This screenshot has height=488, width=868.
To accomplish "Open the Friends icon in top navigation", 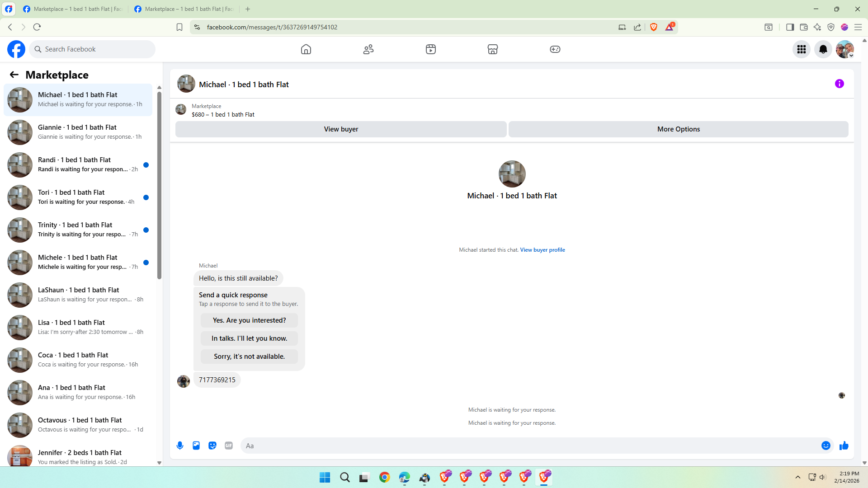I will (368, 49).
